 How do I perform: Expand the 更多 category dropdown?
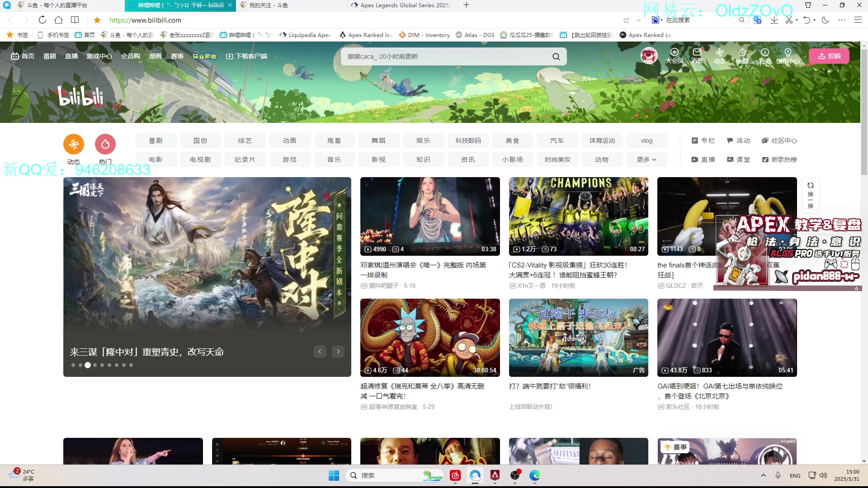tap(646, 160)
